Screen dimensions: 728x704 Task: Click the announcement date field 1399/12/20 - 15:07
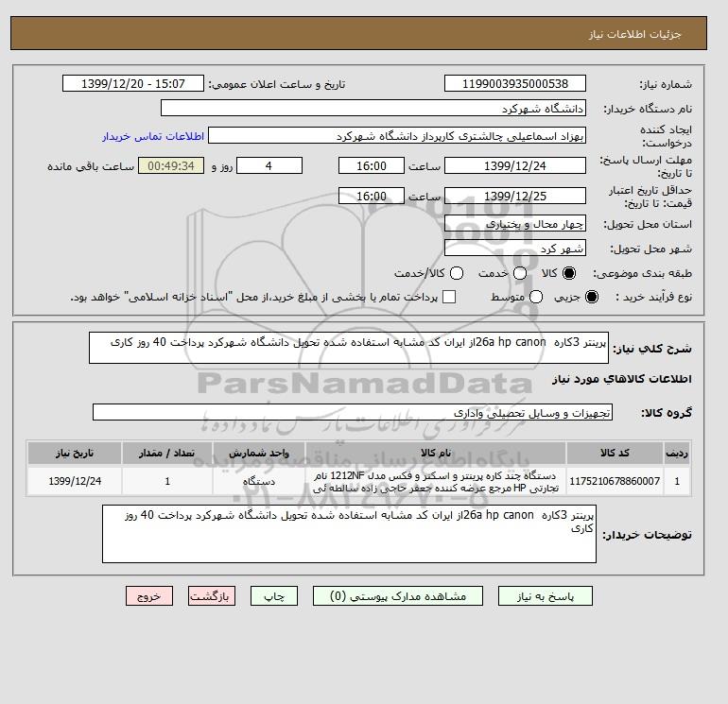[x=132, y=83]
